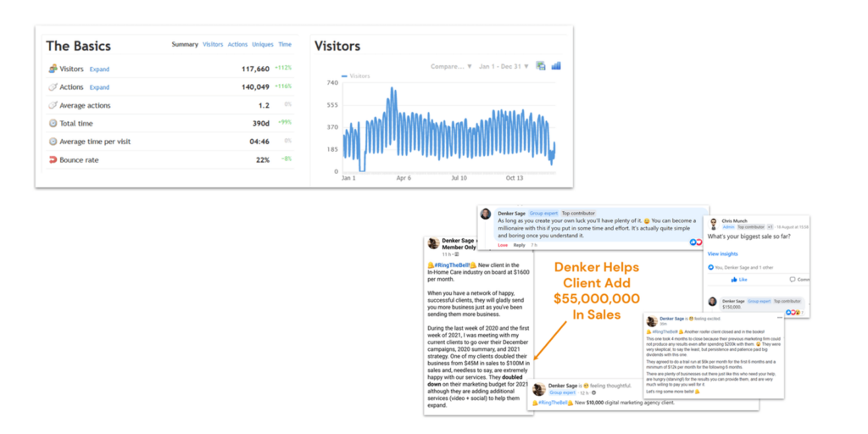Image resolution: width=868 pixels, height=434 pixels.
Task: Switch to the Uniques tab in The Basics
Action: coord(263,44)
